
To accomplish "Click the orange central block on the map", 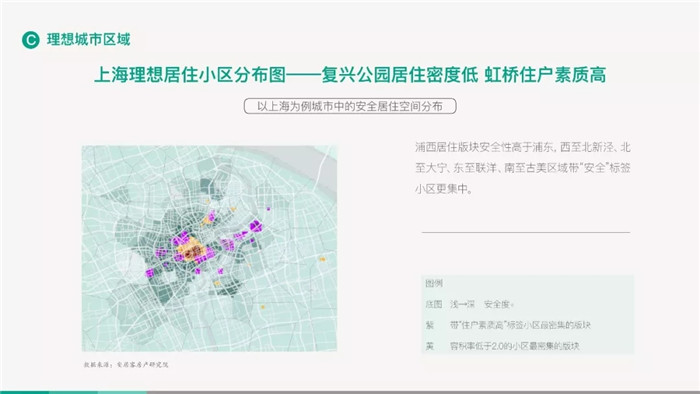I will pyautogui.click(x=191, y=251).
